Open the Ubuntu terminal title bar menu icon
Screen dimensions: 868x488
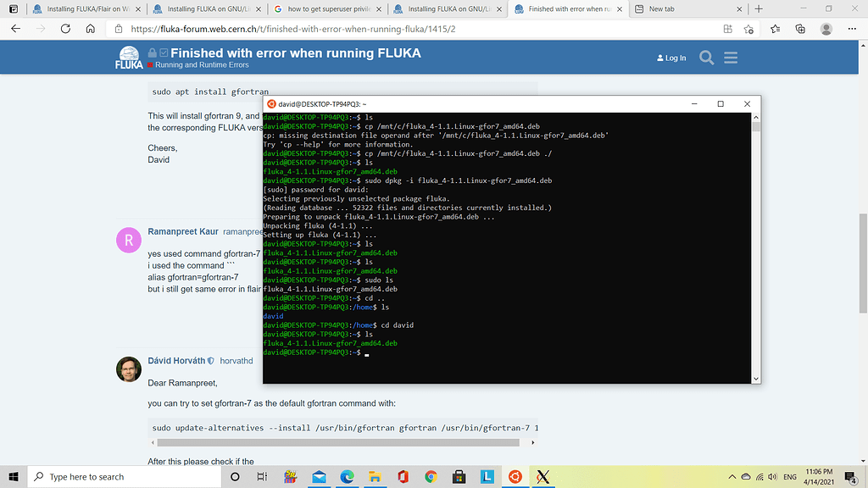click(x=271, y=103)
